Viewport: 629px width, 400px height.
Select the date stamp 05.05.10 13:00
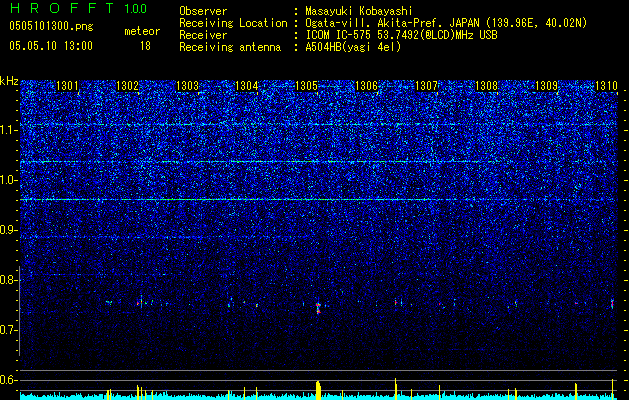tap(51, 46)
